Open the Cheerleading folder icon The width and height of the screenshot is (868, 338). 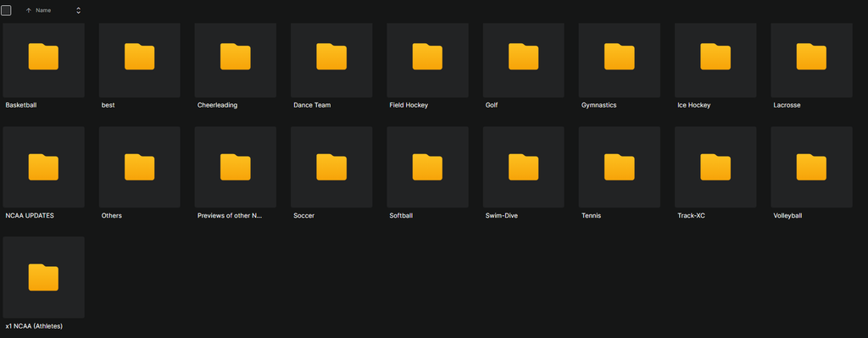pos(236,57)
